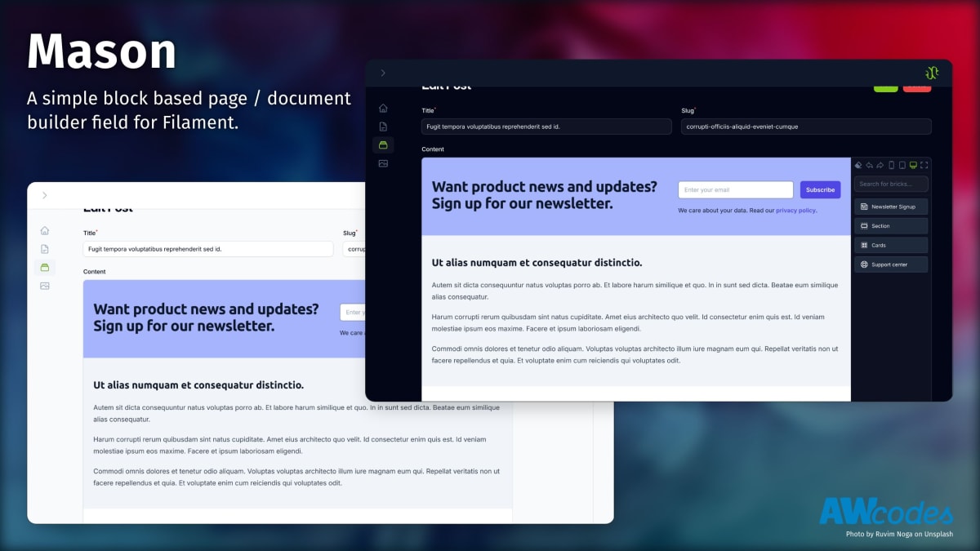Select the green desktop preview icon
This screenshot has width=980, height=551.
tap(913, 165)
